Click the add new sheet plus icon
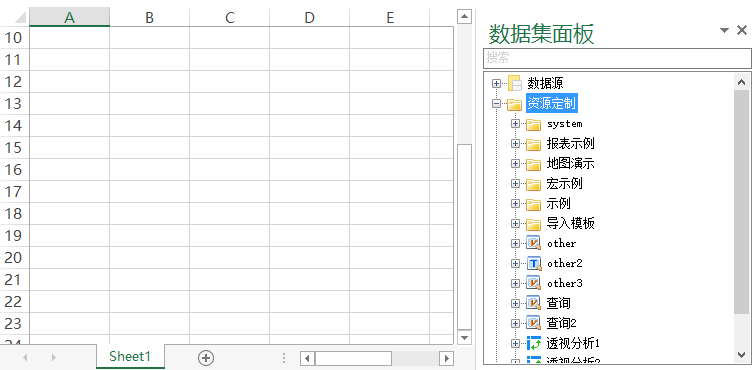The image size is (756, 370). (x=206, y=358)
